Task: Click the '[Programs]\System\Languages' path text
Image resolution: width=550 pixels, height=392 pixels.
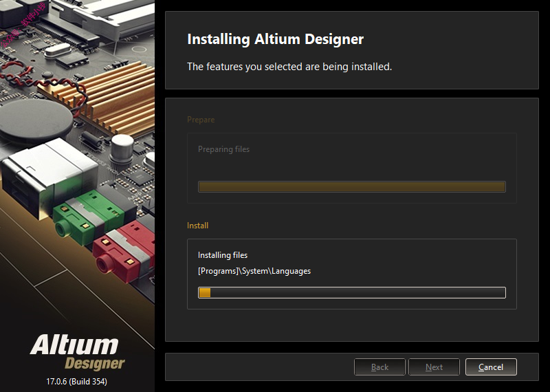Action: coord(254,271)
